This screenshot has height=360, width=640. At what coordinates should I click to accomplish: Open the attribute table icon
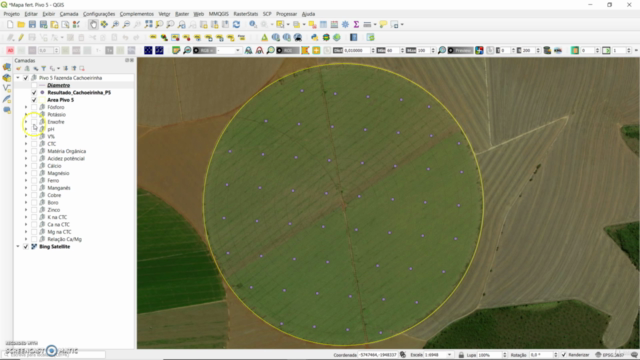click(x=323, y=25)
